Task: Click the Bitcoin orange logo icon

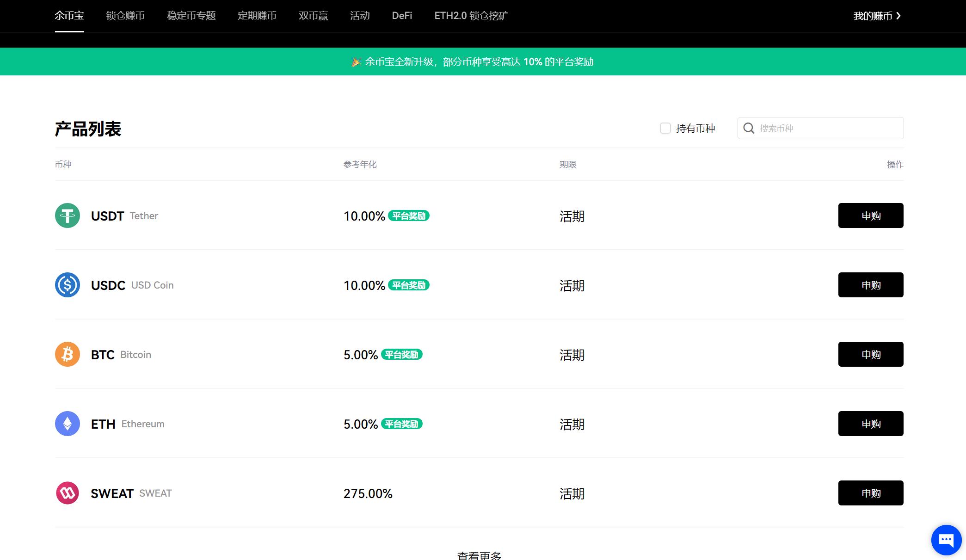Action: coord(68,354)
